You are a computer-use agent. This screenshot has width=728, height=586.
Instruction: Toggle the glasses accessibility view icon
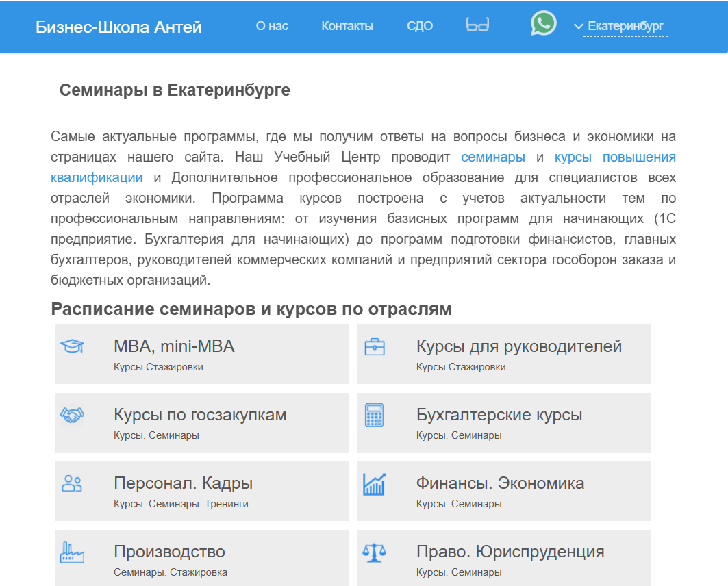(x=477, y=25)
